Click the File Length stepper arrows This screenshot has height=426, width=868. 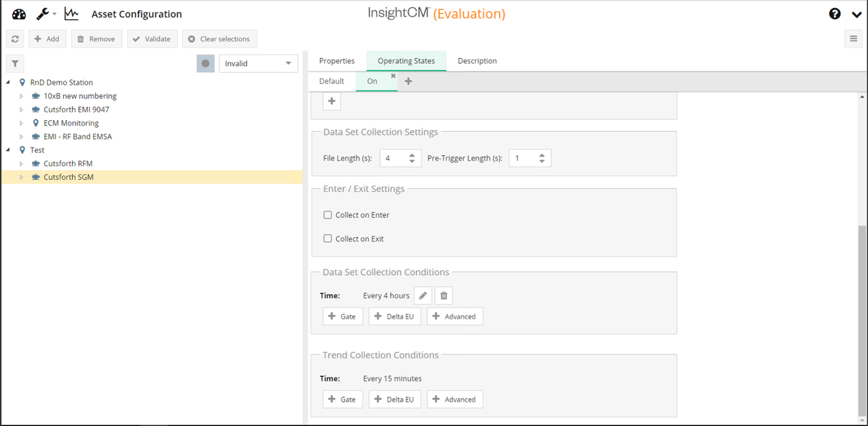[x=412, y=158]
